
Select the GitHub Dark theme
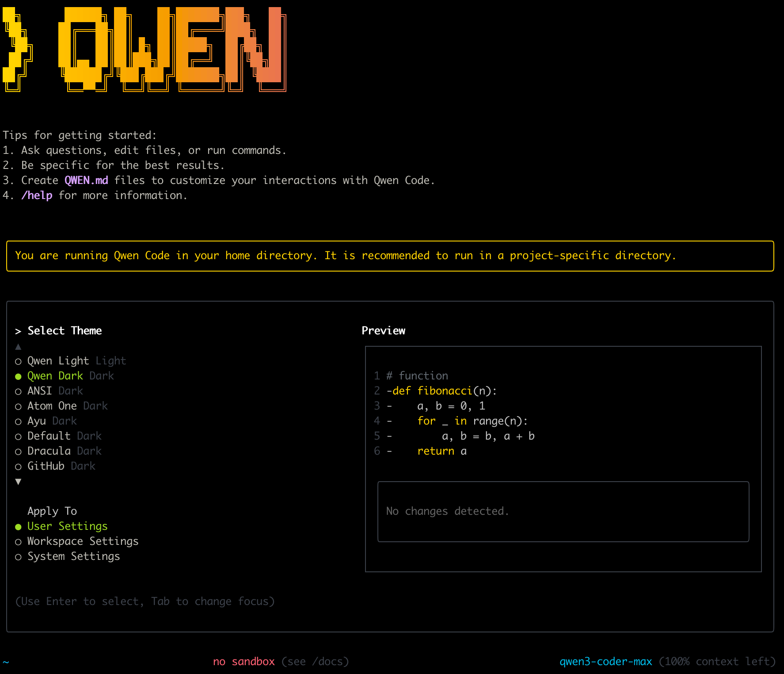pos(55,466)
